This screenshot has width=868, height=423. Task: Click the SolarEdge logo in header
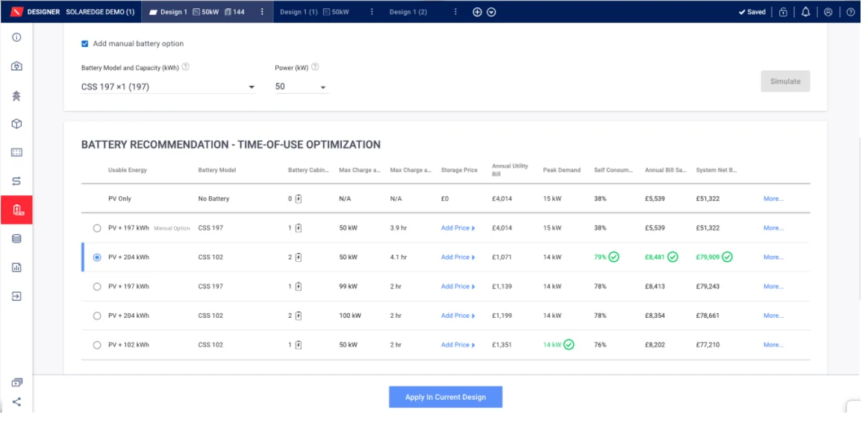pos(16,12)
